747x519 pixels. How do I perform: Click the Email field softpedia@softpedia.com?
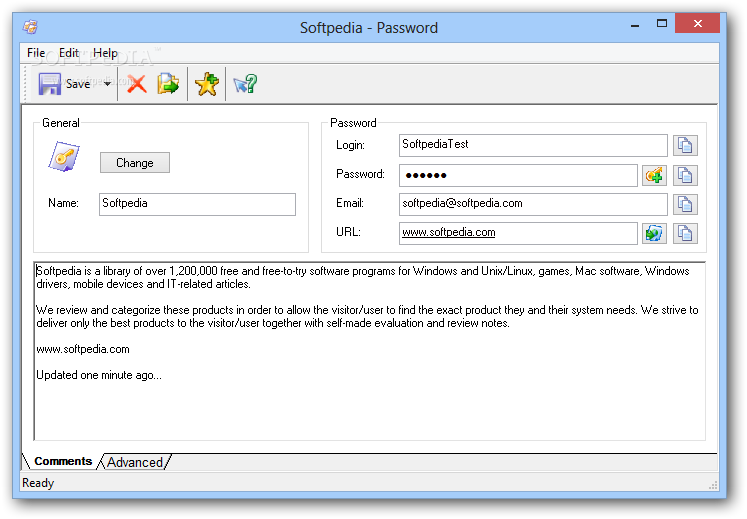click(x=533, y=204)
